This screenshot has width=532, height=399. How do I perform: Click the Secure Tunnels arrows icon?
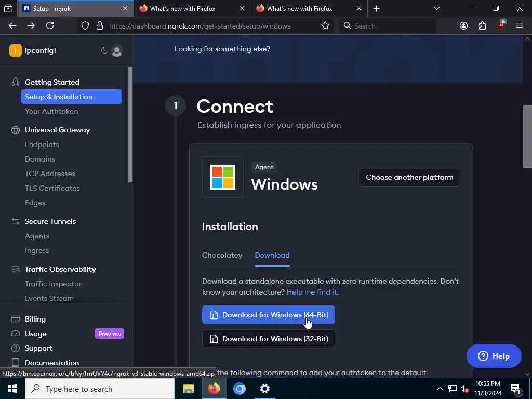click(x=16, y=221)
